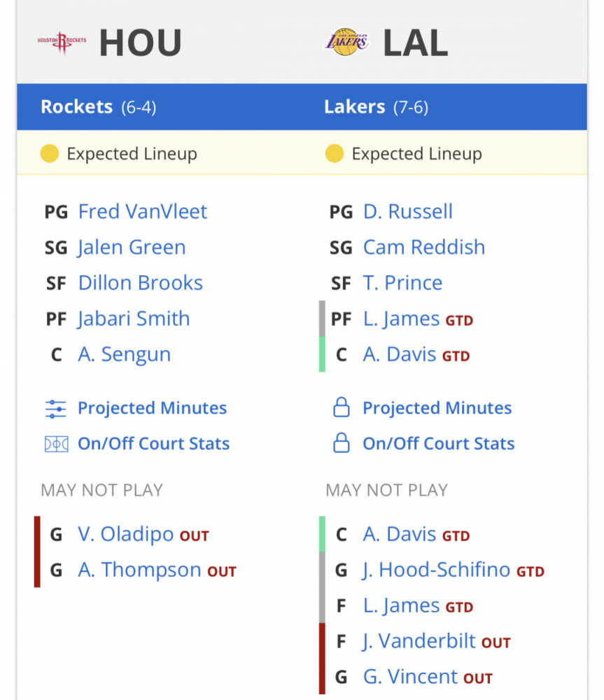Open Lakers On/Off Court Stats link
Image resolution: width=604 pixels, height=700 pixels.
438,444
